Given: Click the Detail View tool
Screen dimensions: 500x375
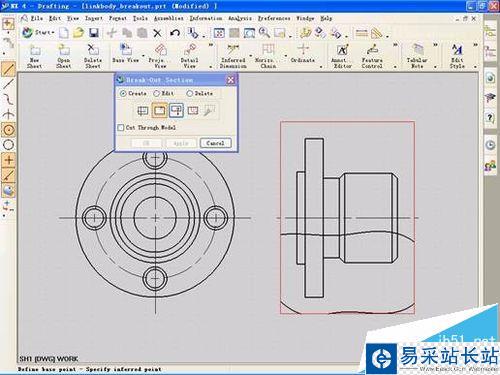Looking at the screenshot, I should pos(189,57).
